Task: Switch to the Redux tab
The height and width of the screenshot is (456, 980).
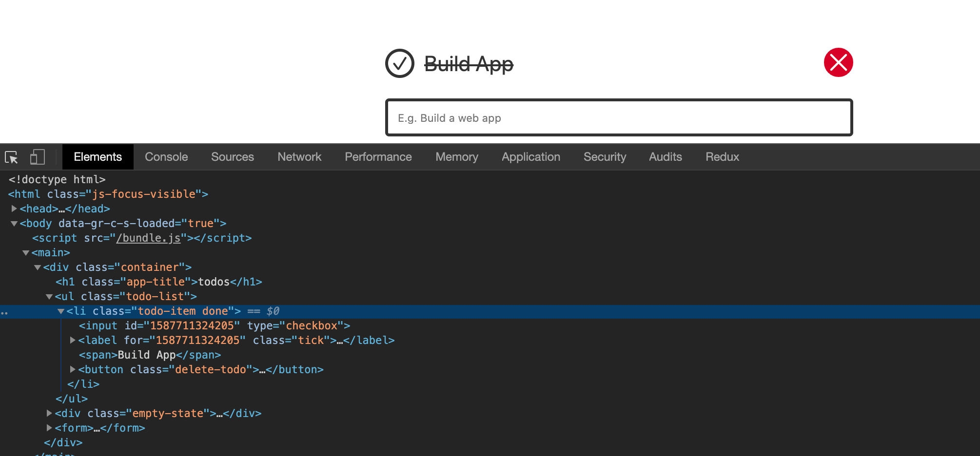Action: (722, 157)
